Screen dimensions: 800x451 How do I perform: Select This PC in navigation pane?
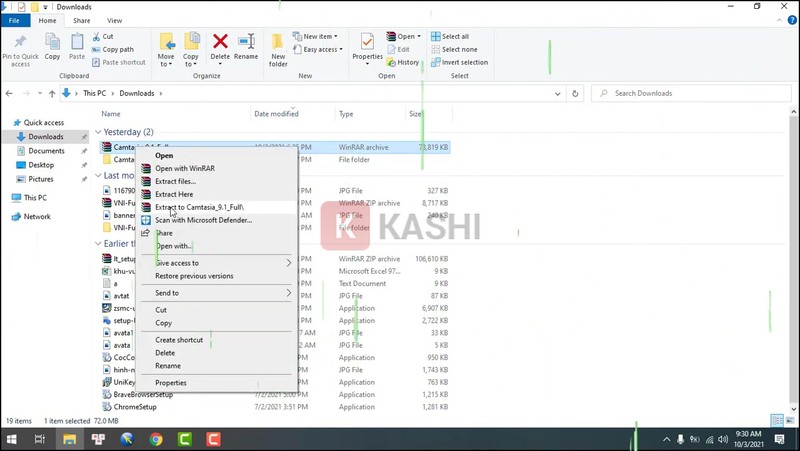coord(35,197)
